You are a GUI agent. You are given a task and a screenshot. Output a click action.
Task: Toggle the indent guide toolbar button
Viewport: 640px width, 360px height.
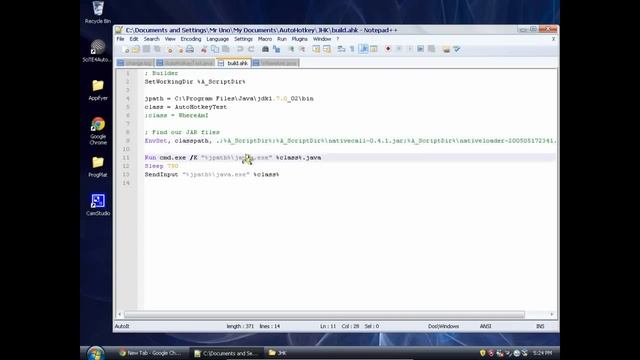click(363, 49)
